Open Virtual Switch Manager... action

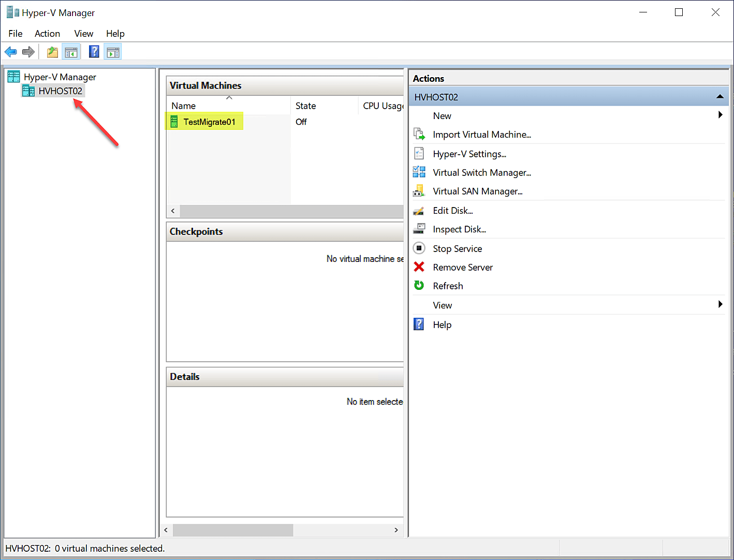point(482,172)
